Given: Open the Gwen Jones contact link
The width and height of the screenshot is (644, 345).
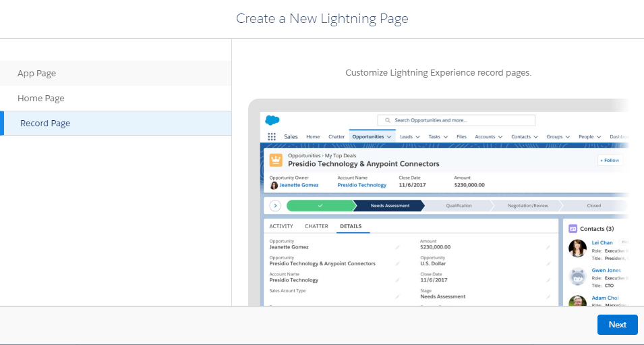Looking at the screenshot, I should click(x=606, y=270).
